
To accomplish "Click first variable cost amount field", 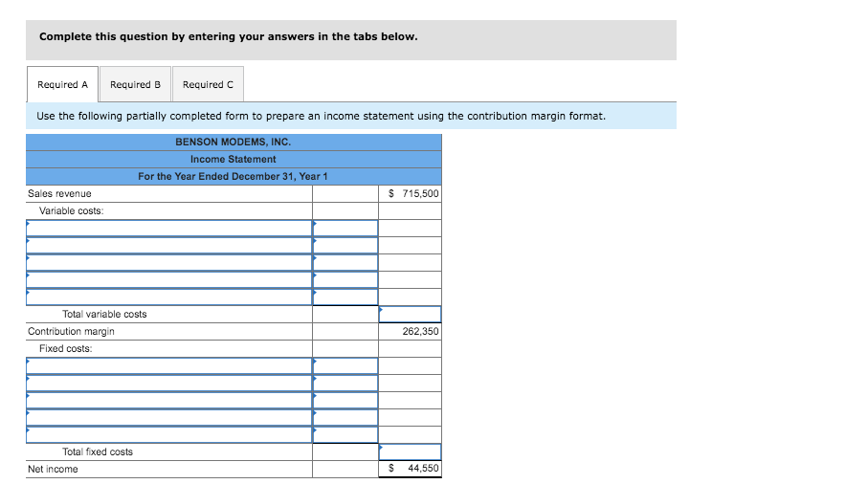I will click(345, 228).
